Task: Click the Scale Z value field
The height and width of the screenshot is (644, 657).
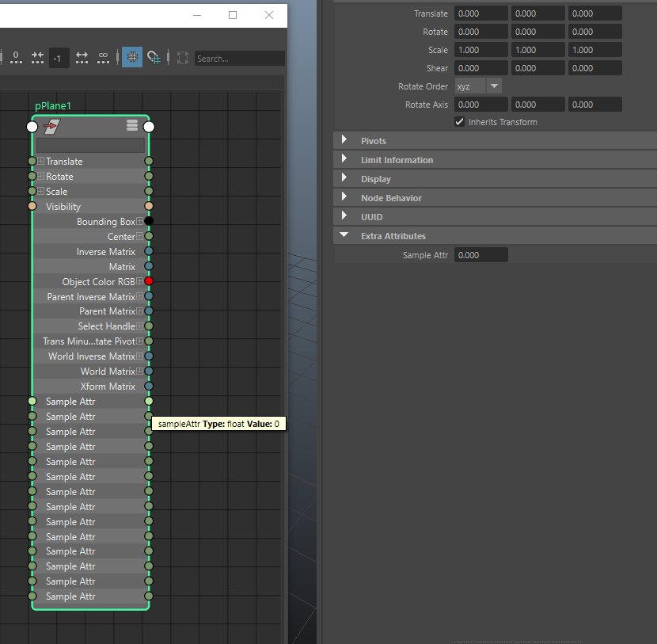Action: click(x=595, y=50)
